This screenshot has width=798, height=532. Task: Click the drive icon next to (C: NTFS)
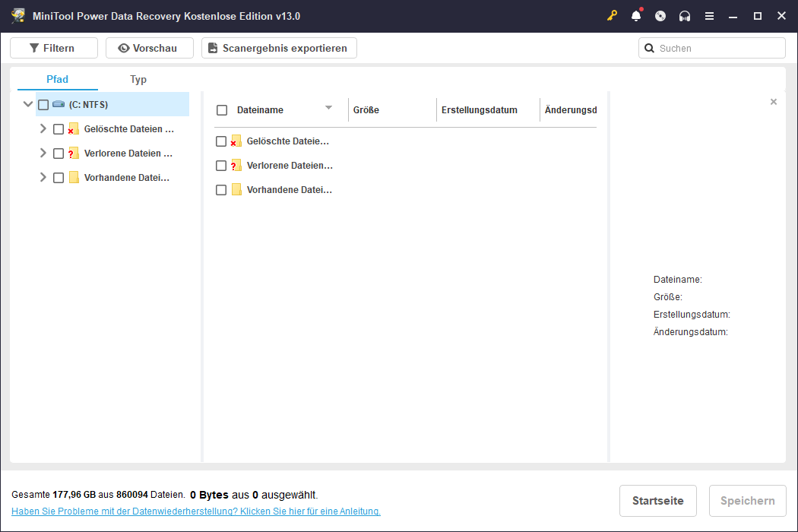coord(59,104)
